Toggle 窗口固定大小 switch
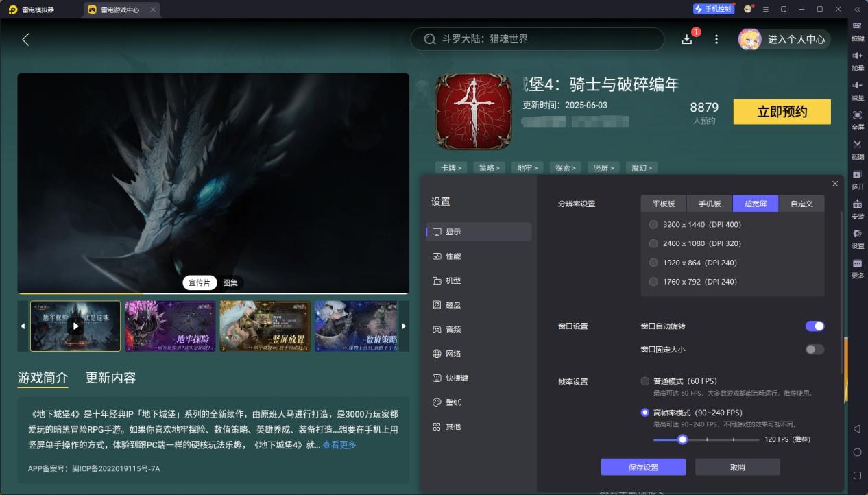Screen dimensions: 868x495 [815, 350]
